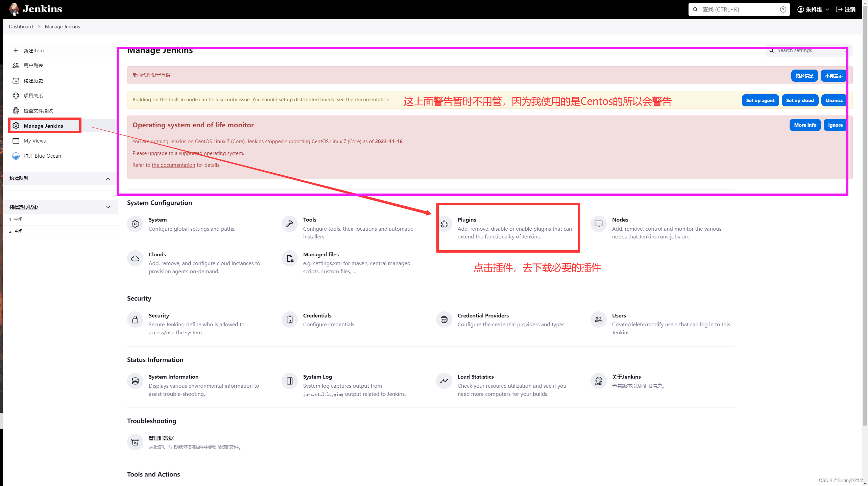Image resolution: width=868 pixels, height=486 pixels.
Task: Click the Set up agent button
Action: click(x=760, y=100)
